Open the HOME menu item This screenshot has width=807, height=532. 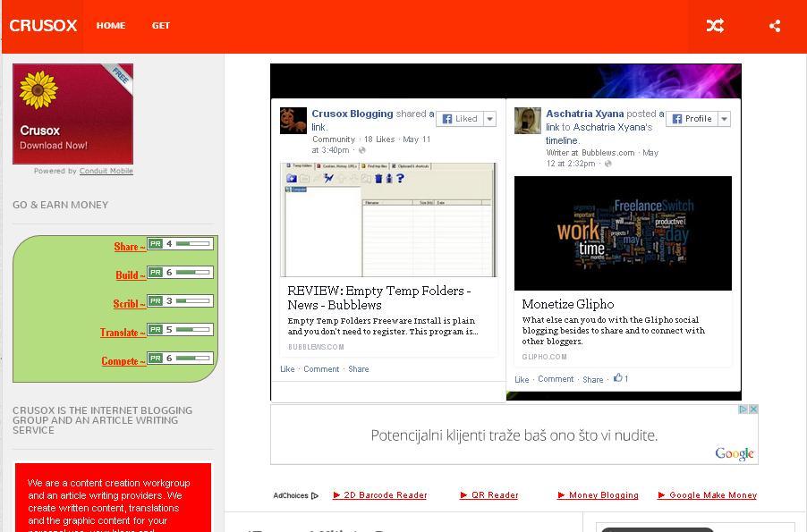click(111, 26)
